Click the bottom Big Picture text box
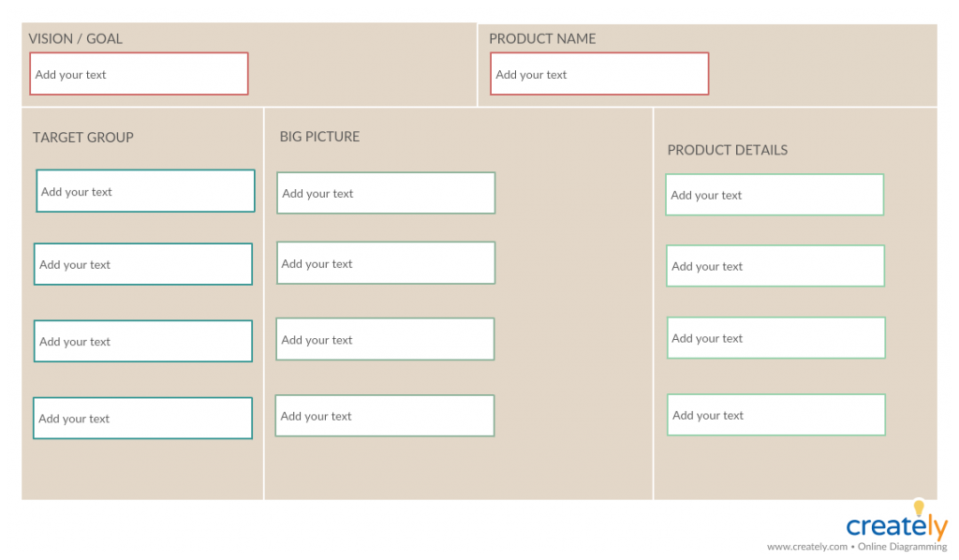 click(x=384, y=416)
